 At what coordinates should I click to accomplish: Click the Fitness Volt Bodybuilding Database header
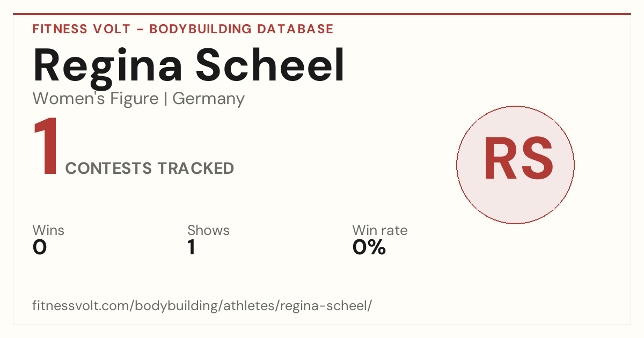coord(183,29)
